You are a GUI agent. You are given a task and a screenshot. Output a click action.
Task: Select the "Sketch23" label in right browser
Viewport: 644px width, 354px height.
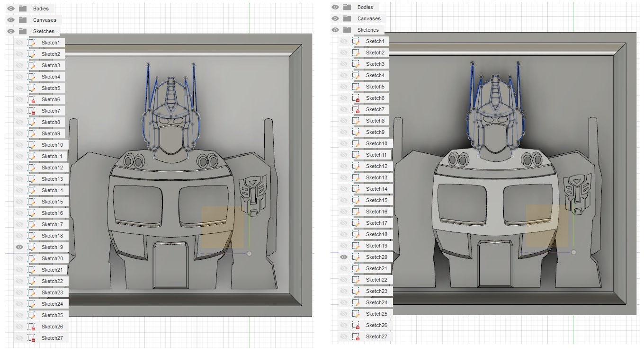point(376,291)
